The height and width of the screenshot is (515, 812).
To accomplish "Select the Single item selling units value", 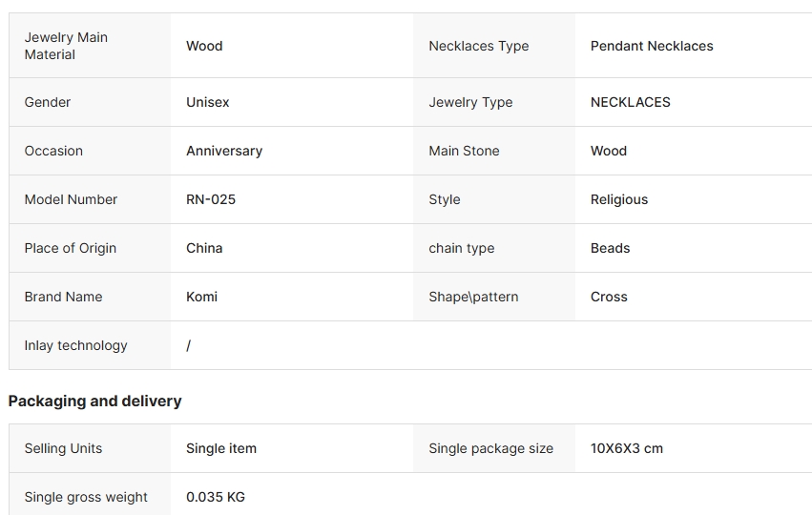I will [x=221, y=449].
